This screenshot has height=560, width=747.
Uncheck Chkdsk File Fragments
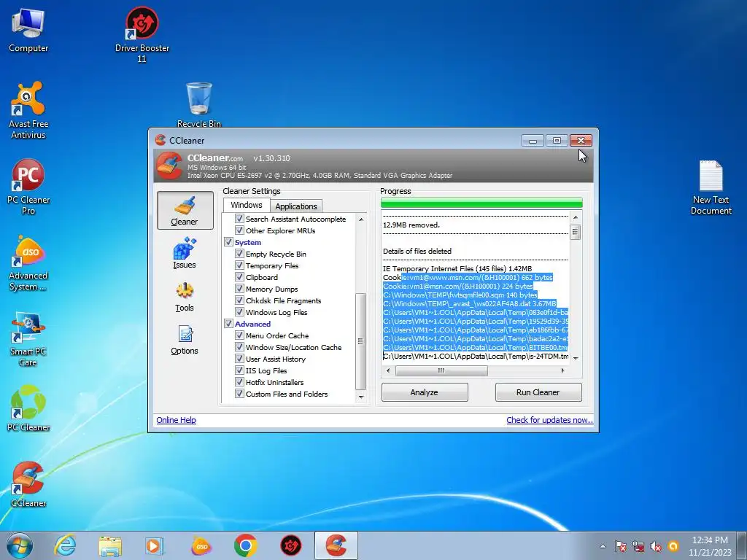(x=239, y=300)
